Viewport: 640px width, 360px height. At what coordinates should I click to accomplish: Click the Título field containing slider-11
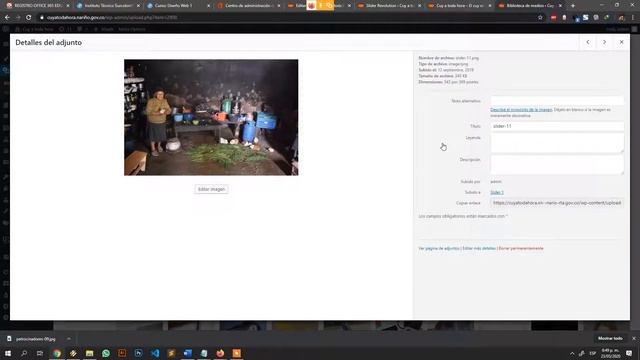tap(557, 126)
